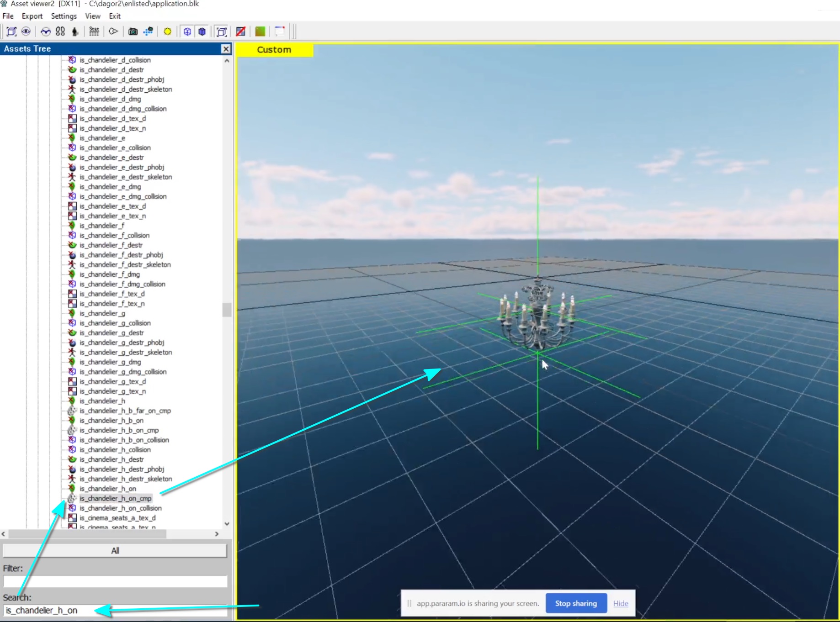Select is_chandelier_d_destr_skeleton tree item

click(x=126, y=89)
